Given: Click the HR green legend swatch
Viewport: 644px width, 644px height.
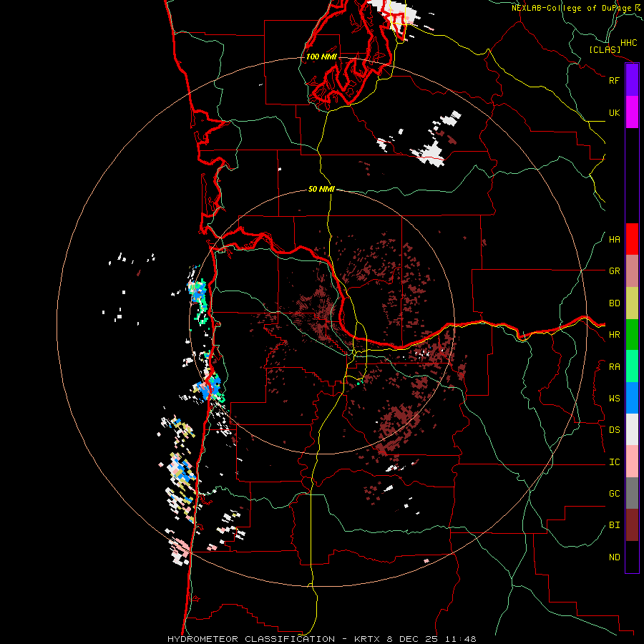Looking at the screenshot, I should (x=632, y=335).
